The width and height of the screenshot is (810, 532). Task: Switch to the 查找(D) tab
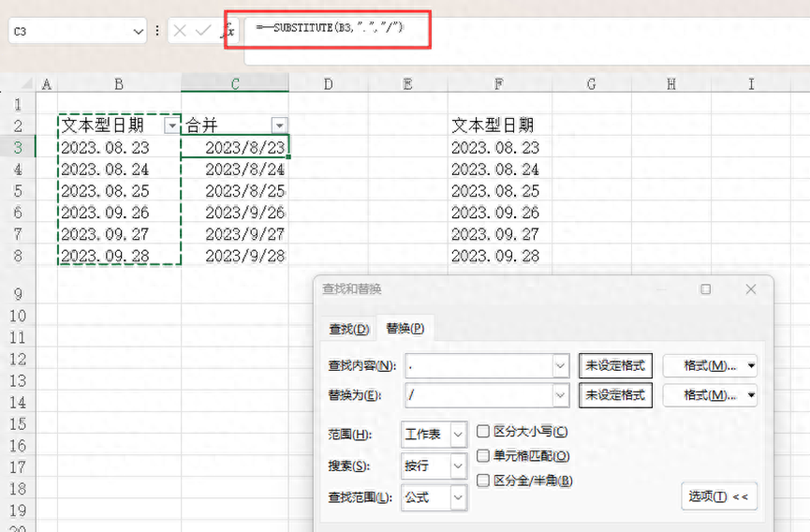click(x=349, y=329)
